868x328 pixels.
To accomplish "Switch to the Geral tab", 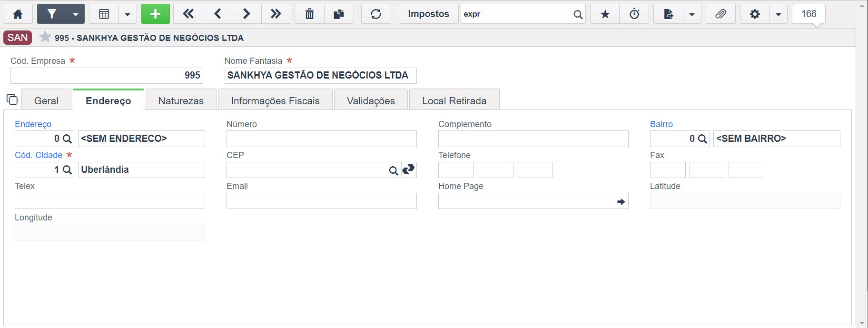I will coord(46,100).
